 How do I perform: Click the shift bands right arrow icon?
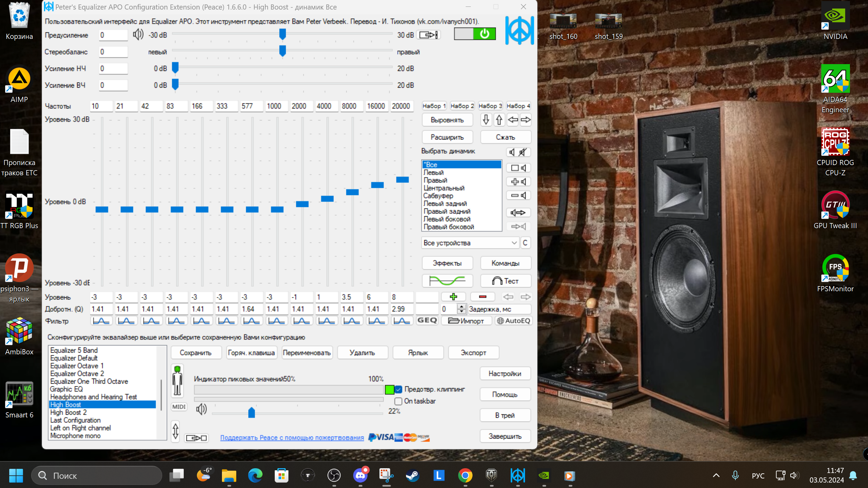click(x=525, y=120)
